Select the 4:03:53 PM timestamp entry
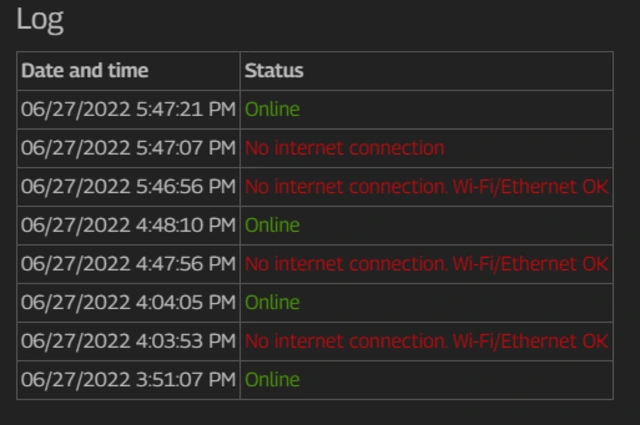This screenshot has width=640, height=425. click(128, 341)
